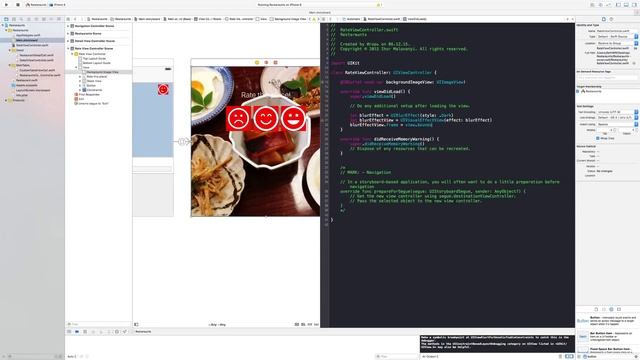Toggle the document outline button
This screenshot has height=360, width=640.
[x=136, y=324]
